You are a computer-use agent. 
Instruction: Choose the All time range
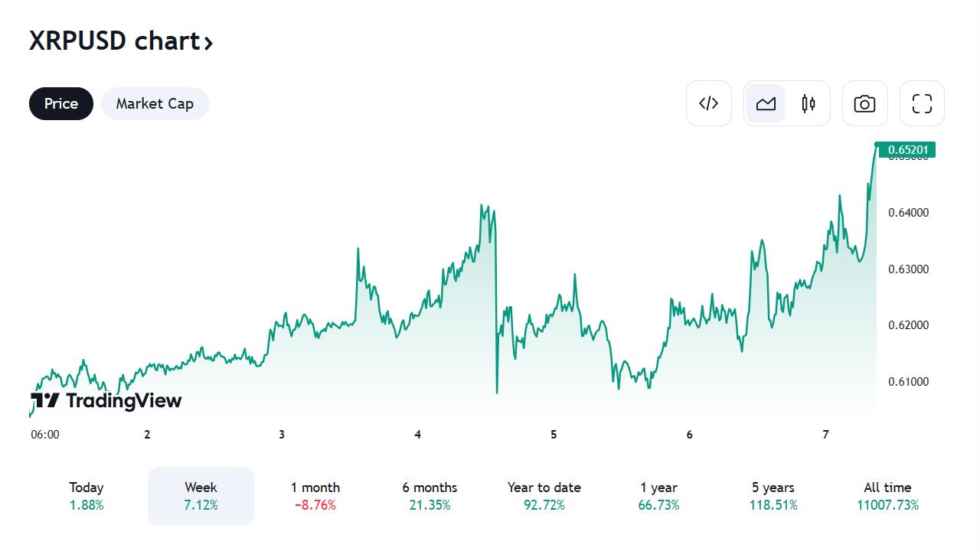point(887,496)
